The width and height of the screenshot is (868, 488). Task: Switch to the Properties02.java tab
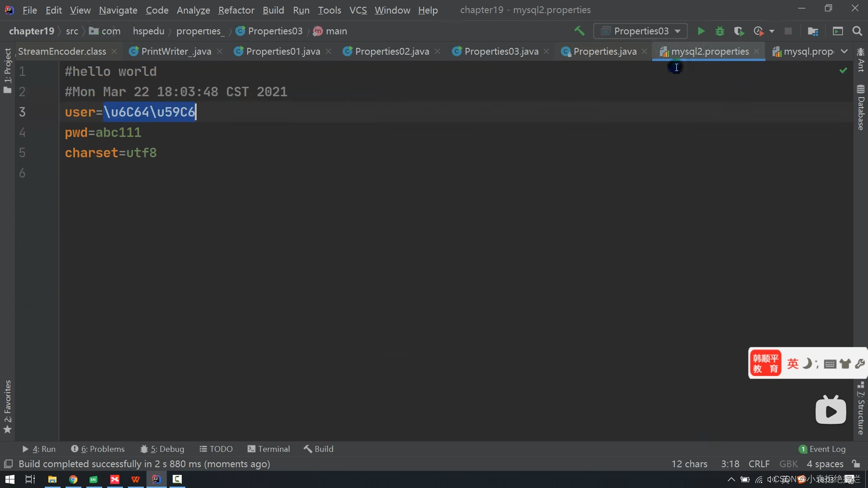click(x=392, y=52)
